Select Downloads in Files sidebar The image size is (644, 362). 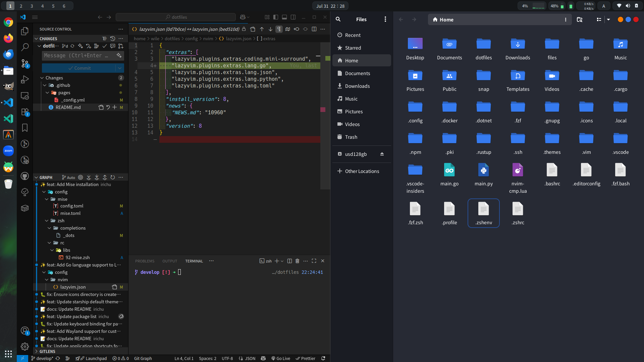pos(362,86)
